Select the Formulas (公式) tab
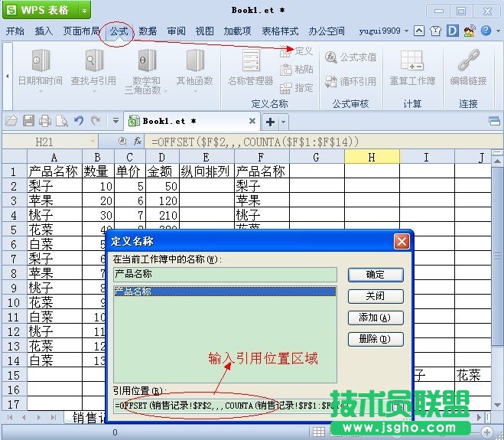504x440 pixels. tap(119, 31)
